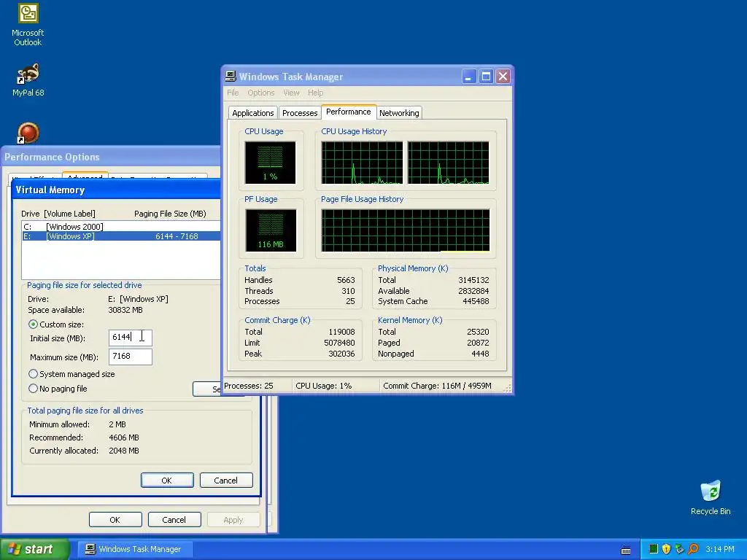Viewport: 747px width, 560px height.
Task: Click the Safely Remove Hardware tray icon
Action: pos(679,549)
